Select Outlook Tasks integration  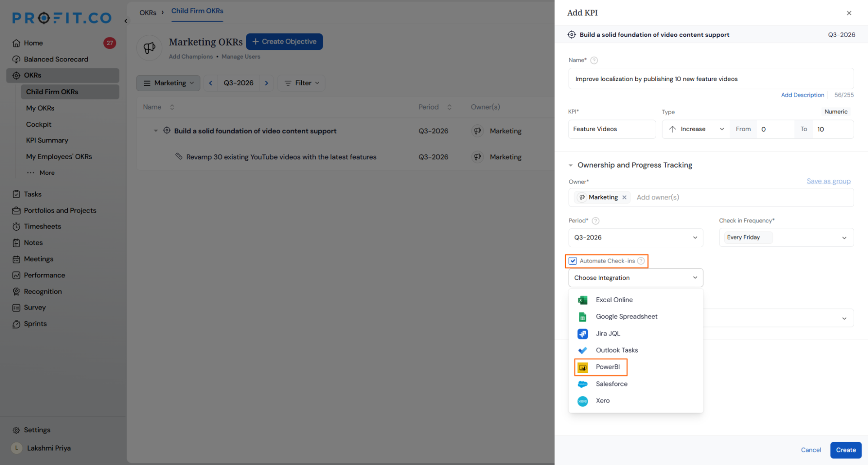tap(636, 350)
